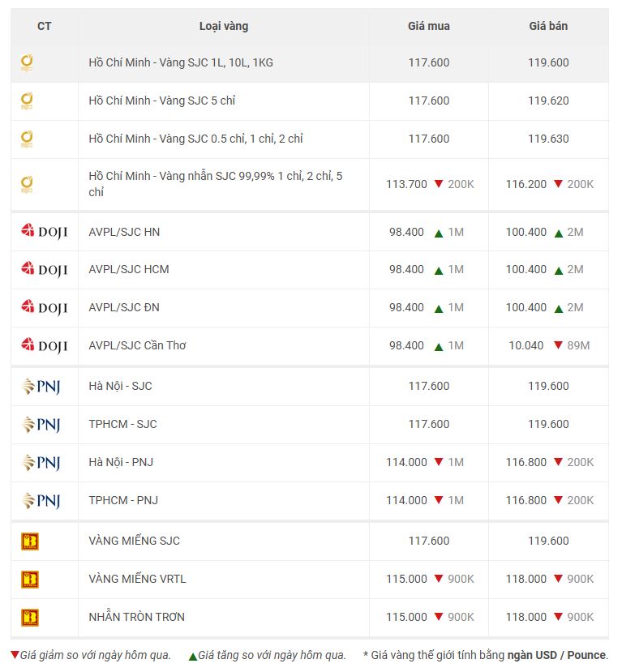Click PNJ logo in TPHCM - PNJ row
Image resolution: width=622 pixels, height=672 pixels.
pos(41,501)
